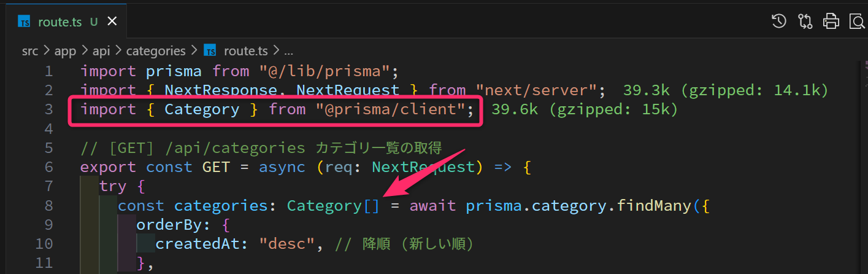868x274 pixels.
Task: Open the breadcrumb ellipsis symbol list
Action: (x=289, y=50)
